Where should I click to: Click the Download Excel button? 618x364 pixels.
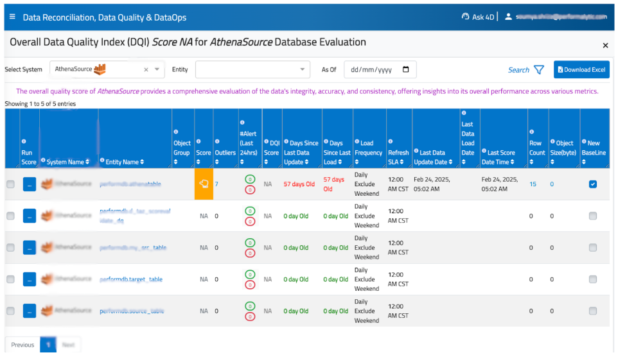pyautogui.click(x=581, y=69)
